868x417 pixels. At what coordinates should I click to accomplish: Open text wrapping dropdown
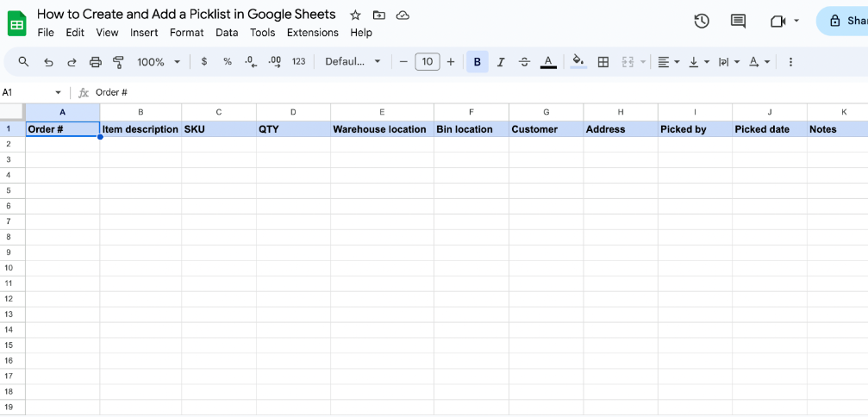click(x=729, y=62)
